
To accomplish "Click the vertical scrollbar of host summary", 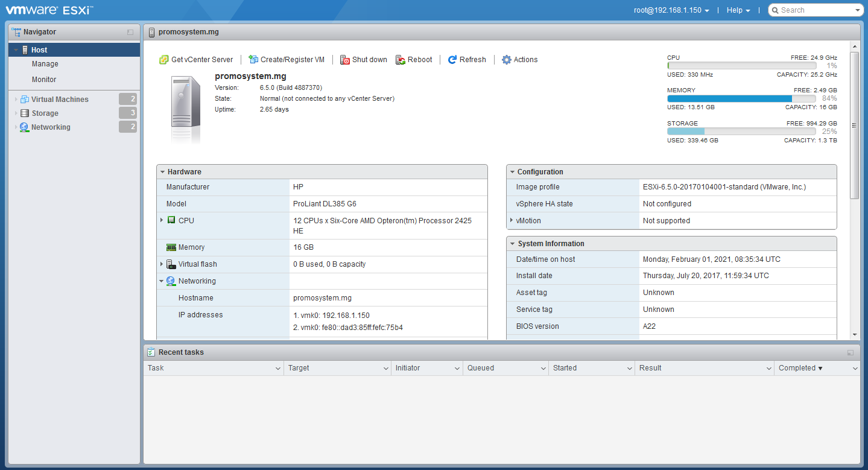I will point(854,125).
